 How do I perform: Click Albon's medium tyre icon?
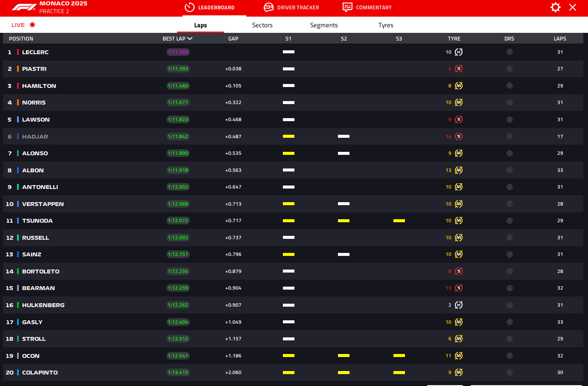pos(459,170)
